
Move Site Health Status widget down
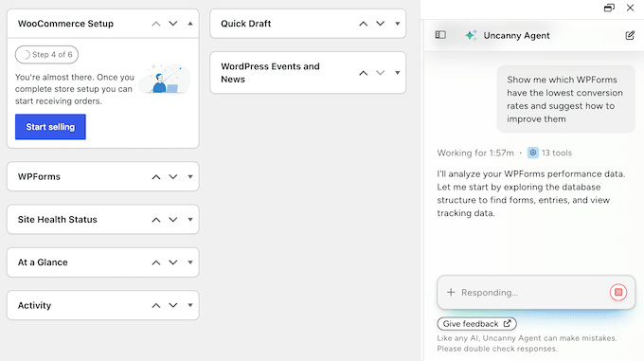tap(173, 220)
